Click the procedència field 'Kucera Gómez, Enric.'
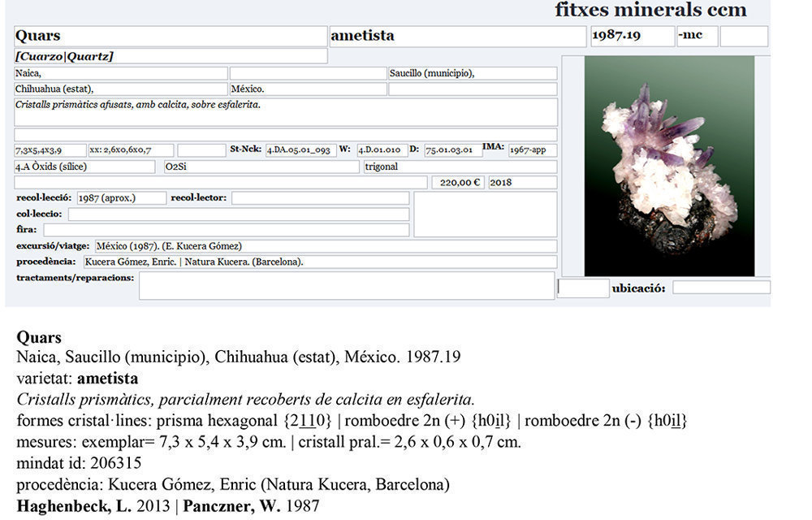The width and height of the screenshot is (812, 520). [321, 262]
